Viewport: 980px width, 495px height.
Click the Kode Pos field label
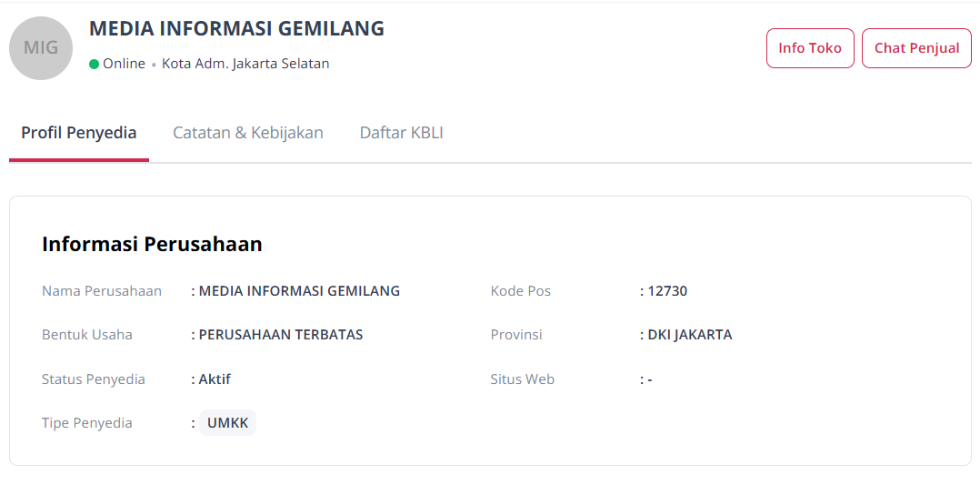click(x=521, y=291)
